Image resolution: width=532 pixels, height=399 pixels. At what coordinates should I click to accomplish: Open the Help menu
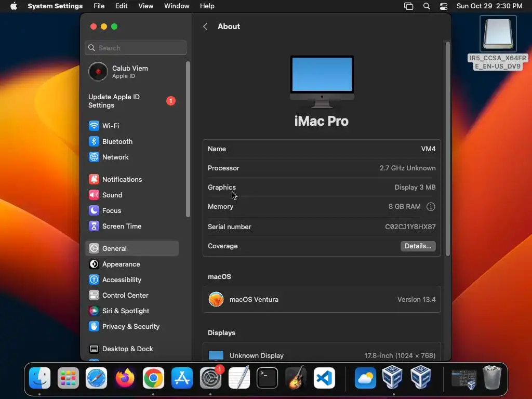207,6
